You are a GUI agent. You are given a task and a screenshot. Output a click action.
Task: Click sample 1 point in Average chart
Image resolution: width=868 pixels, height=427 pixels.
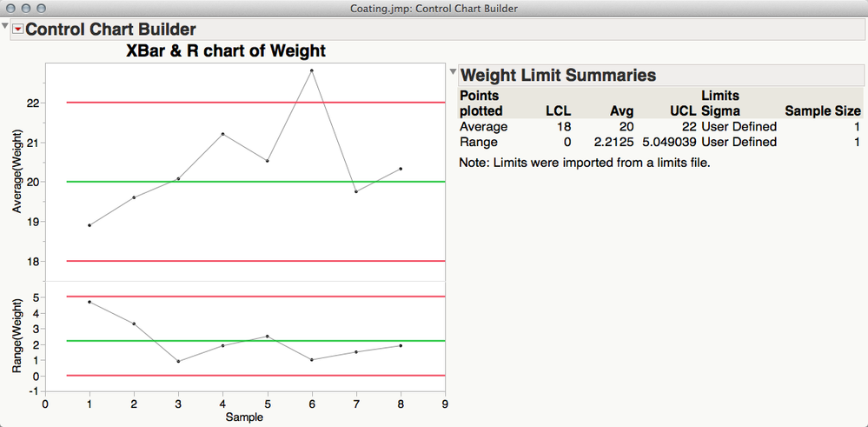(x=89, y=225)
